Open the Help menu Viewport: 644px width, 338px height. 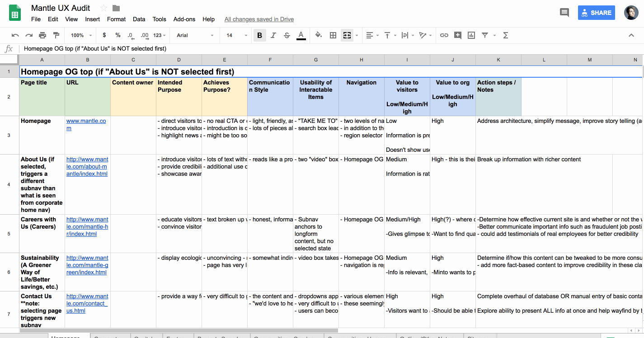208,19
